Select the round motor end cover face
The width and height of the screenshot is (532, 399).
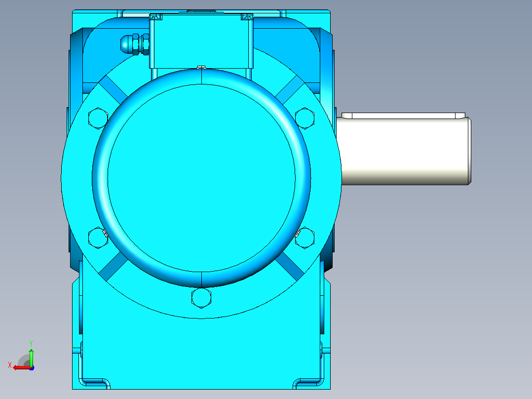[x=201, y=178]
